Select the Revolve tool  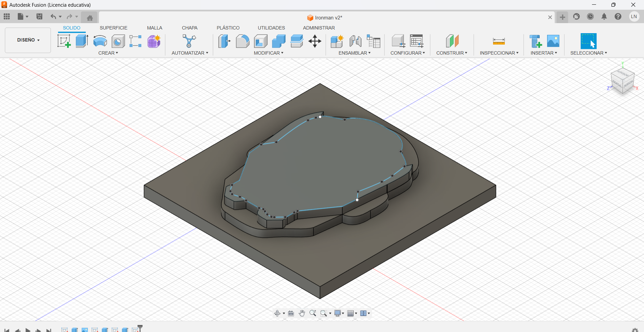pos(100,41)
